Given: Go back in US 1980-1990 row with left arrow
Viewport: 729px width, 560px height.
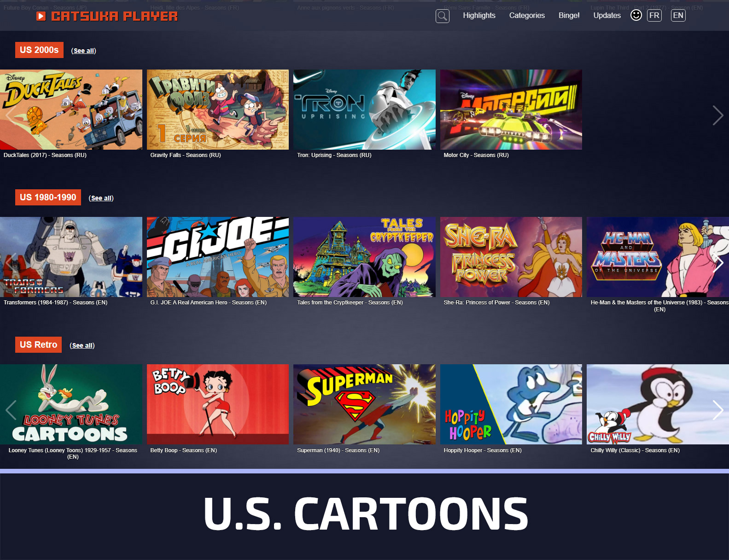Looking at the screenshot, I should tap(11, 262).
